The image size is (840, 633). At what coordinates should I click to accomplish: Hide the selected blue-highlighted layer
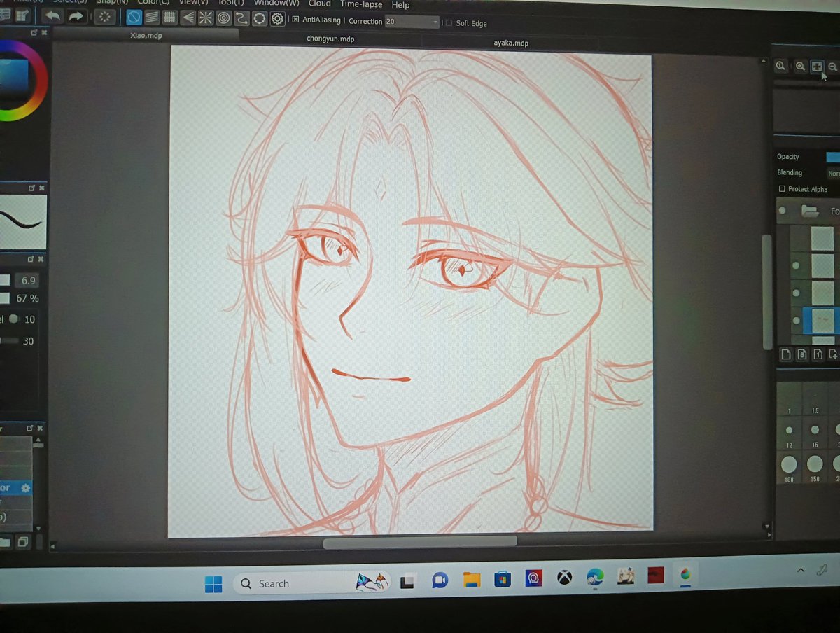click(796, 321)
